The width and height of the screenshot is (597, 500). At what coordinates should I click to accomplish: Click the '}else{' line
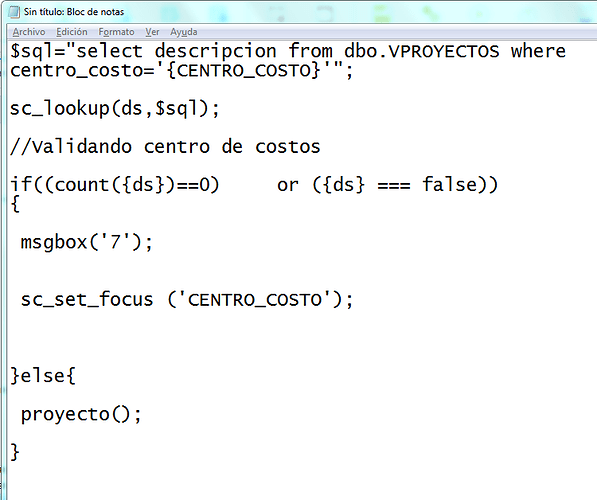(x=43, y=376)
